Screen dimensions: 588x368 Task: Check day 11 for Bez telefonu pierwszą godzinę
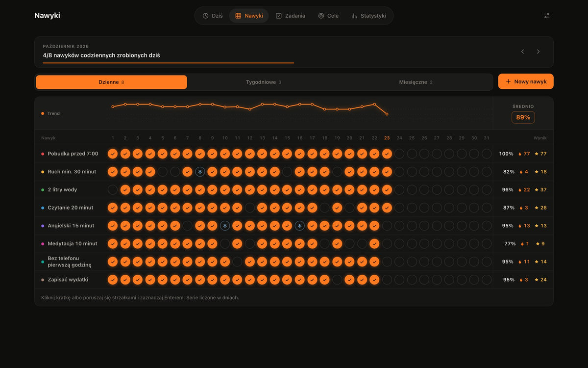237,262
